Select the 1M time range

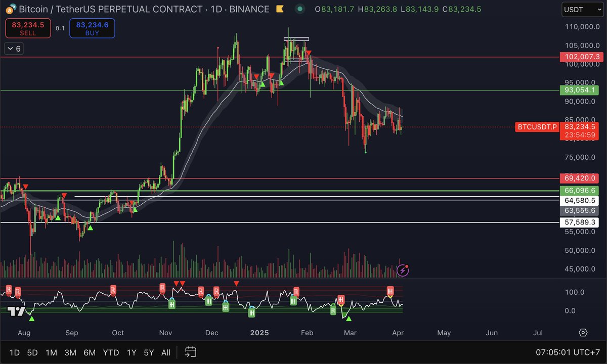51,352
